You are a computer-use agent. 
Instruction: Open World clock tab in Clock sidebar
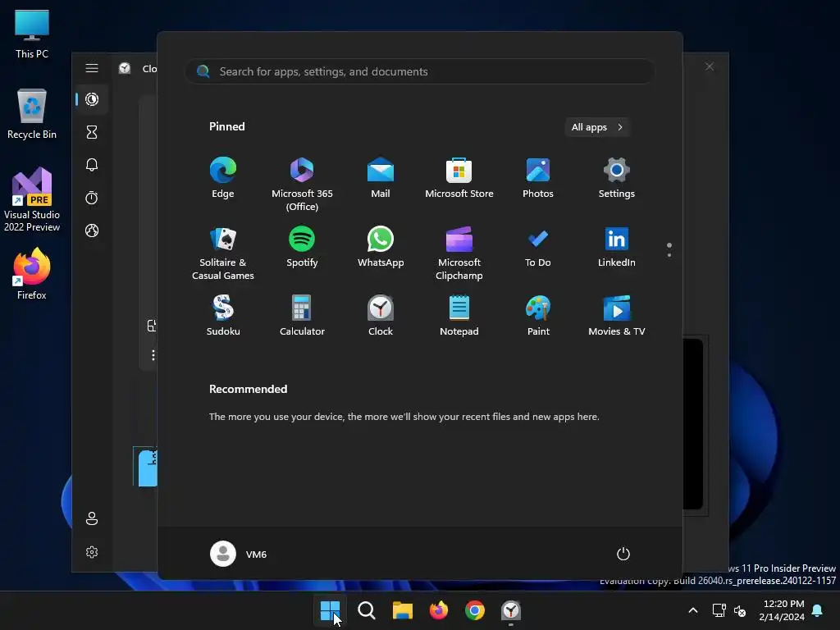[92, 231]
